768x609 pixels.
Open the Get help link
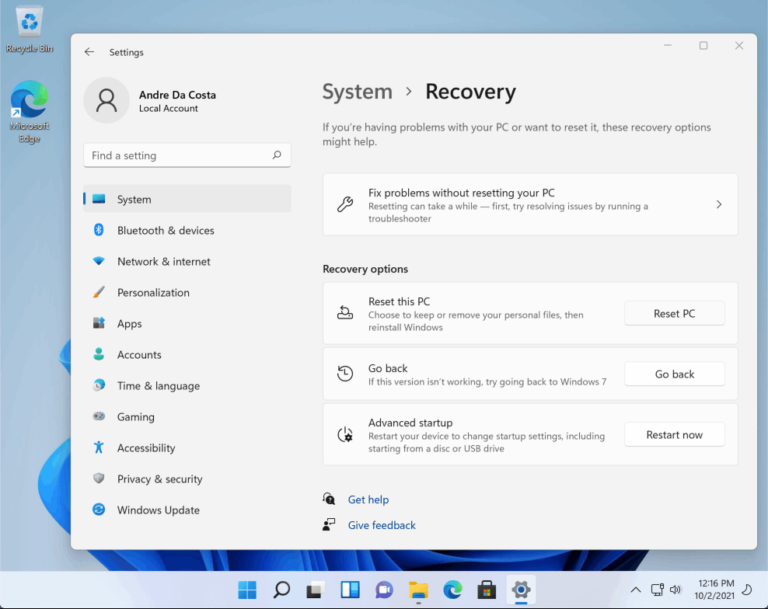click(x=368, y=499)
